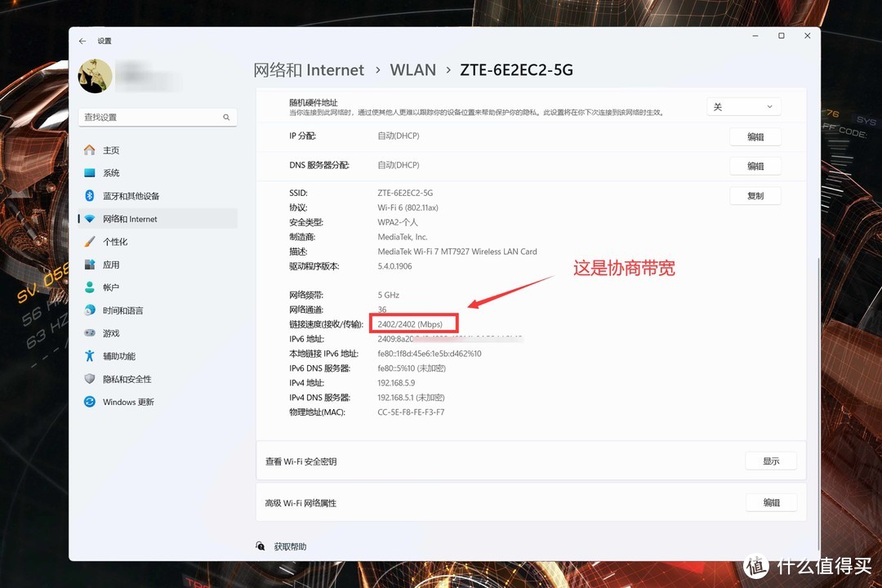Select the user profile picture
882x588 pixels.
pyautogui.click(x=95, y=75)
